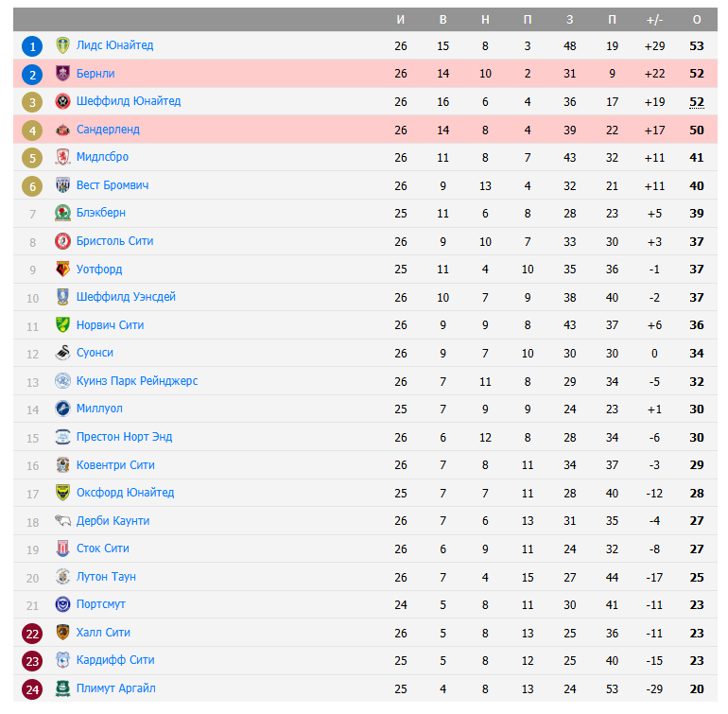This screenshot has width=728, height=714.
Task: Open the Шеффилд Юнайтед team link
Action: point(128,101)
